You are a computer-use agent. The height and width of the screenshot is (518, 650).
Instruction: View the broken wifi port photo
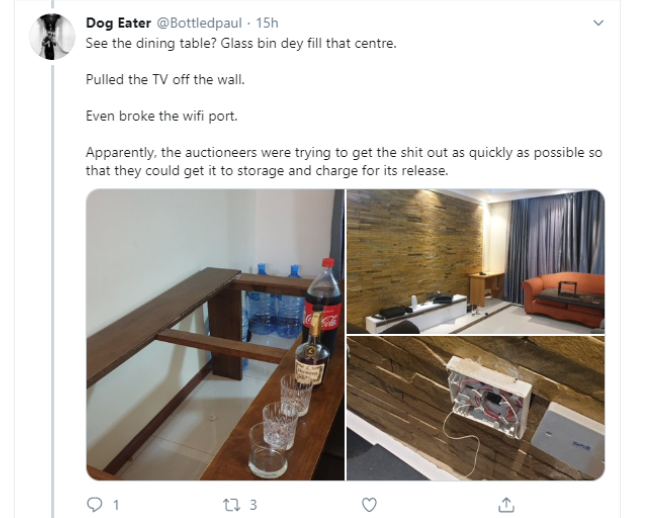point(475,408)
